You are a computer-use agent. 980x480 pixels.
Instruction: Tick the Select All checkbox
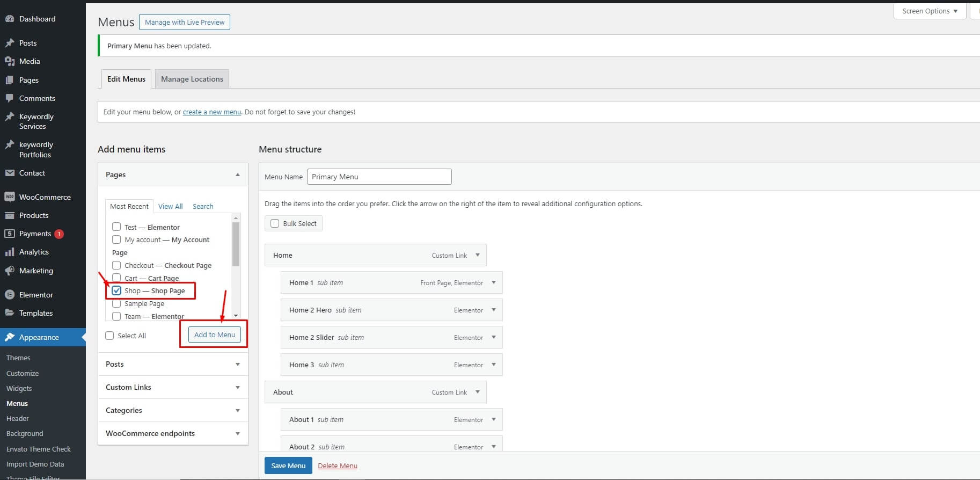click(109, 336)
